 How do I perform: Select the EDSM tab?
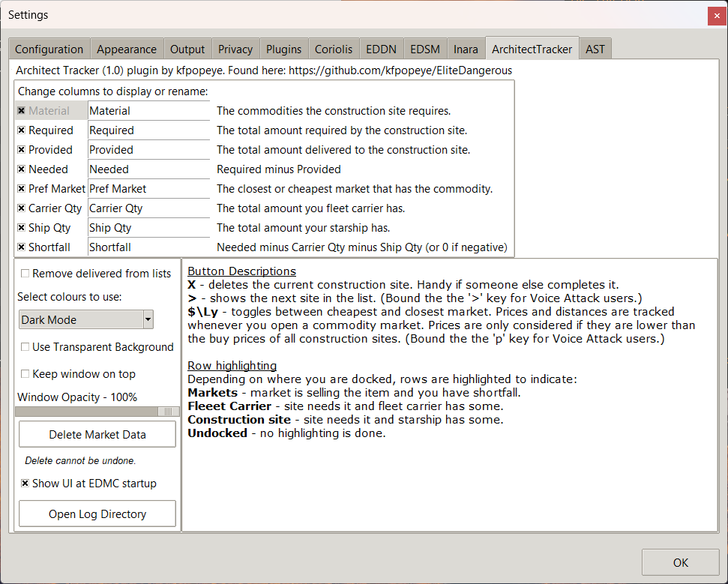[x=425, y=49]
